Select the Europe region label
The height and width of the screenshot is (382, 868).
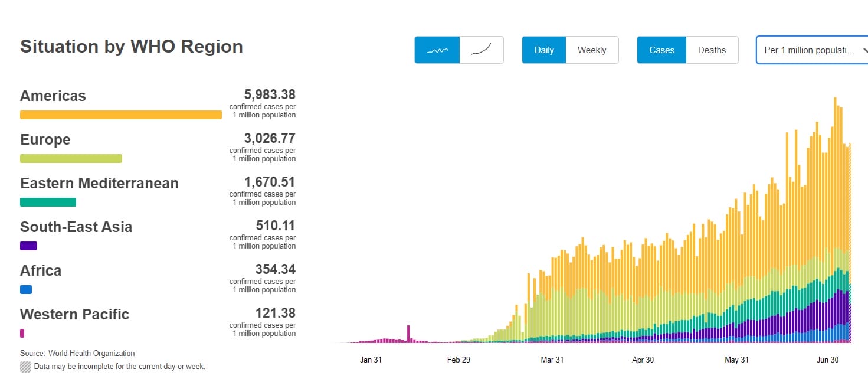click(x=45, y=140)
